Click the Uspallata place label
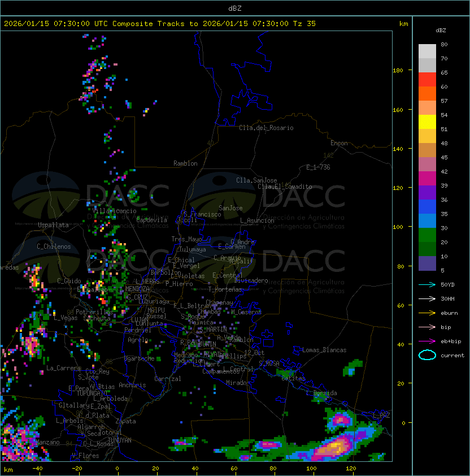The height and width of the screenshot is (476, 470). point(53,225)
